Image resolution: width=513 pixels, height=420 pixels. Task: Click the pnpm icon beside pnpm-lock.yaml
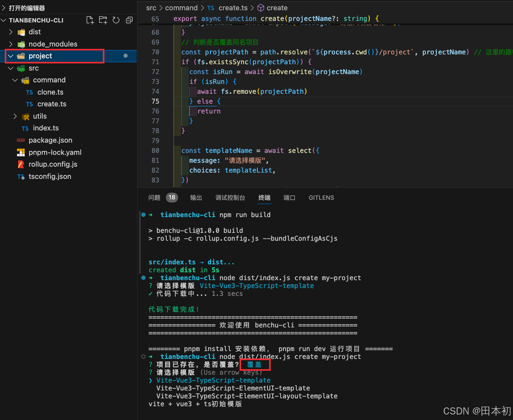pyautogui.click(x=21, y=152)
